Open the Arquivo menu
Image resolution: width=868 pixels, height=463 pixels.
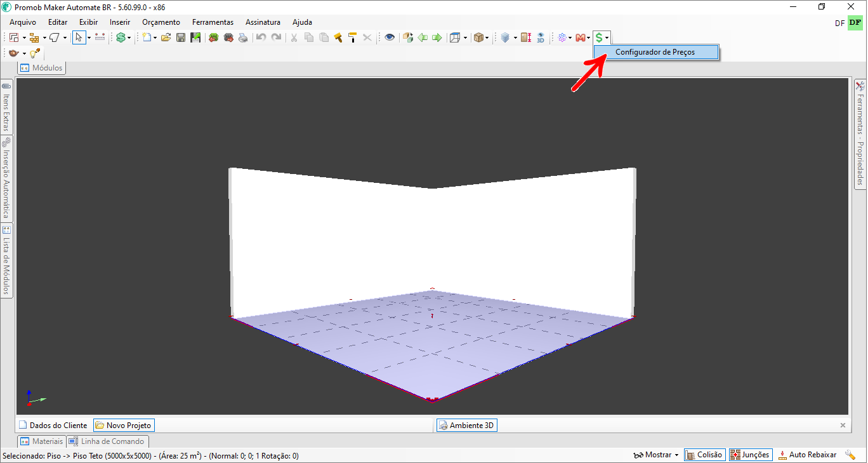(x=23, y=22)
